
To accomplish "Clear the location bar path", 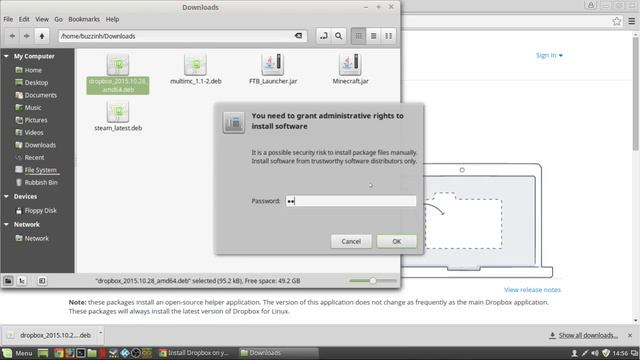I will coord(298,36).
